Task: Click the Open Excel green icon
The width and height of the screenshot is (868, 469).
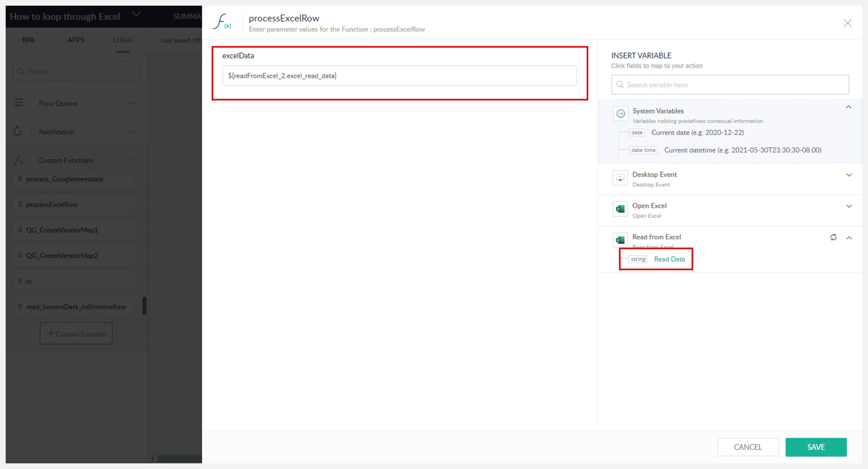Action: point(620,209)
